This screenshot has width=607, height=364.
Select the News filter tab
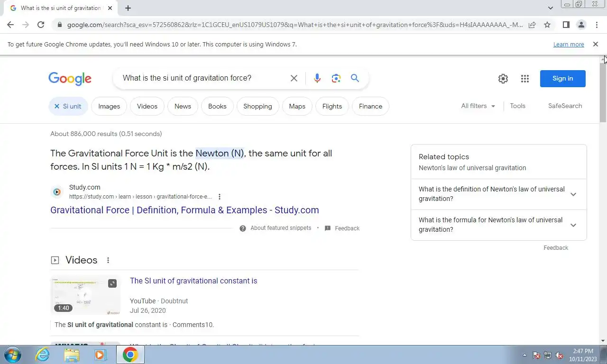coord(183,106)
